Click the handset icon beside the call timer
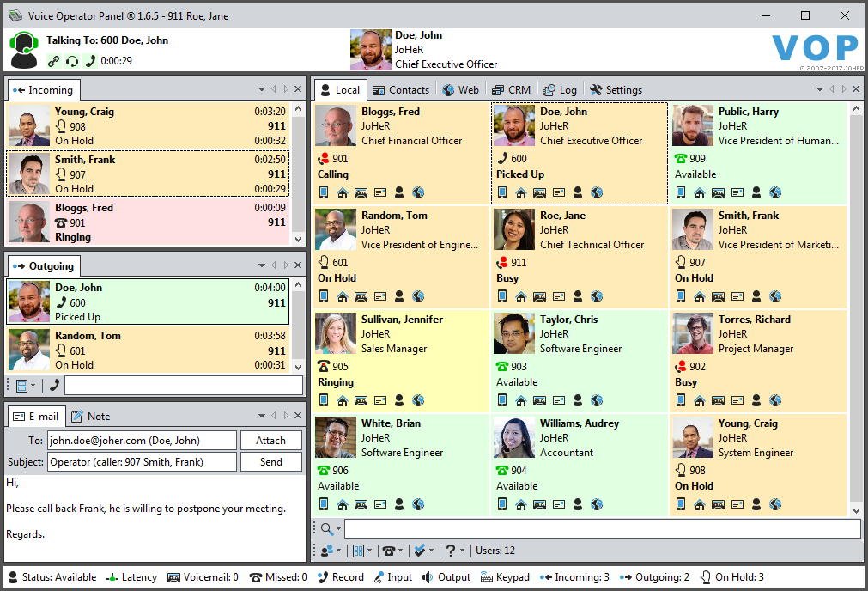Viewport: 868px width, 591px height. [x=91, y=61]
